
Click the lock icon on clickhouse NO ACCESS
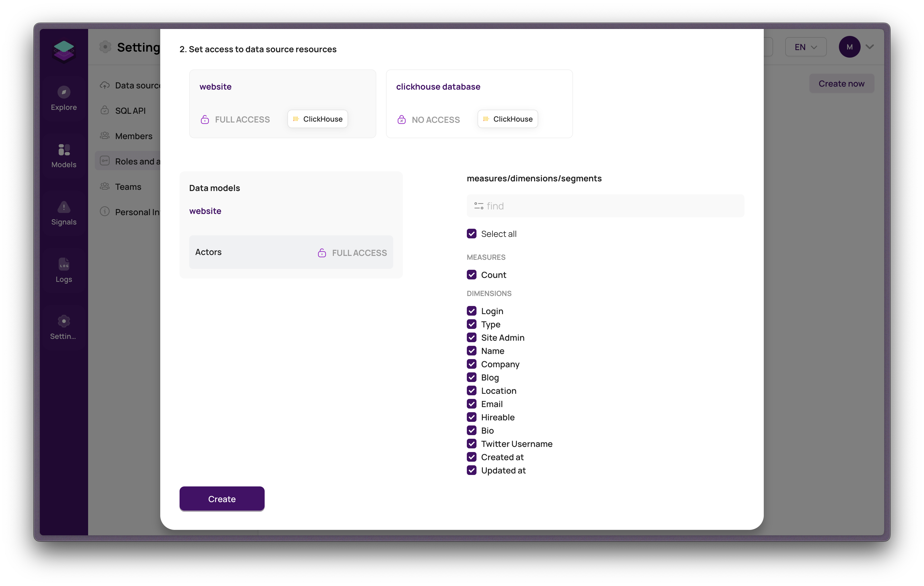pyautogui.click(x=401, y=119)
